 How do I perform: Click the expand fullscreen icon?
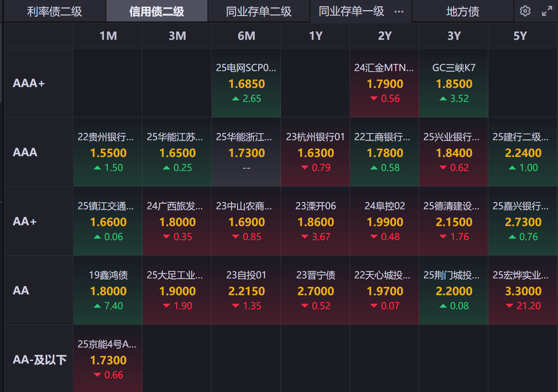[547, 11]
